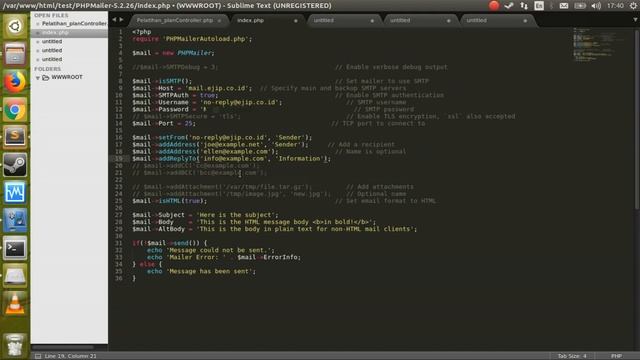Viewport: 640px width, 360px height.
Task: Open the tab list dropdown arrow
Action: (635, 20)
